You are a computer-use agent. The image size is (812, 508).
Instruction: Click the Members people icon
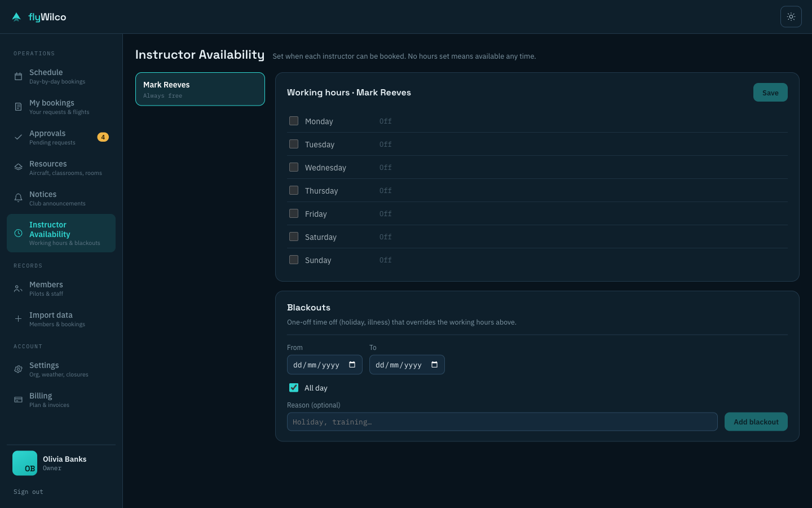coord(18,288)
